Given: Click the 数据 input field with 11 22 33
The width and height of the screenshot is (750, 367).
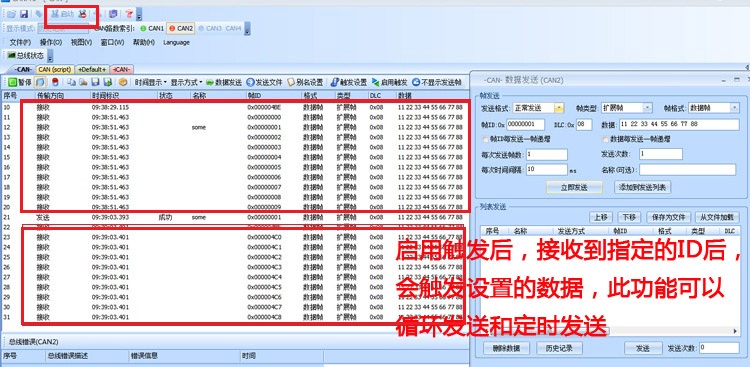Looking at the screenshot, I should [x=679, y=124].
